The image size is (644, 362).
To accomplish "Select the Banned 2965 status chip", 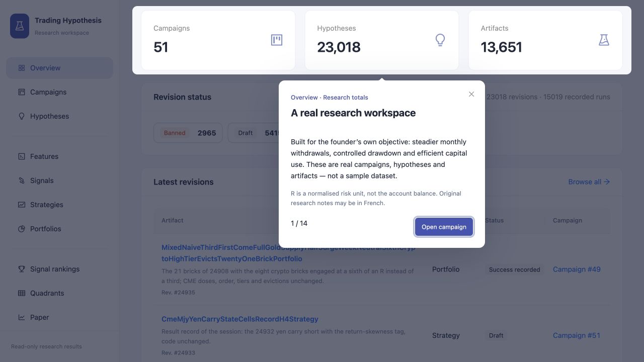I will point(188,133).
